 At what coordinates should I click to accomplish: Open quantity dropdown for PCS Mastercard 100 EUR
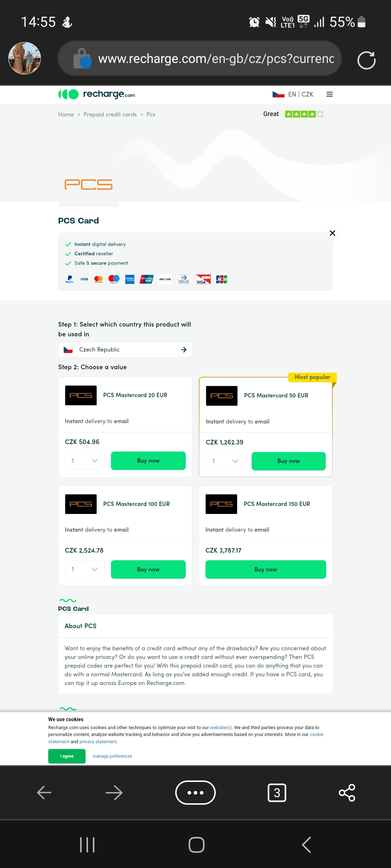85,569
